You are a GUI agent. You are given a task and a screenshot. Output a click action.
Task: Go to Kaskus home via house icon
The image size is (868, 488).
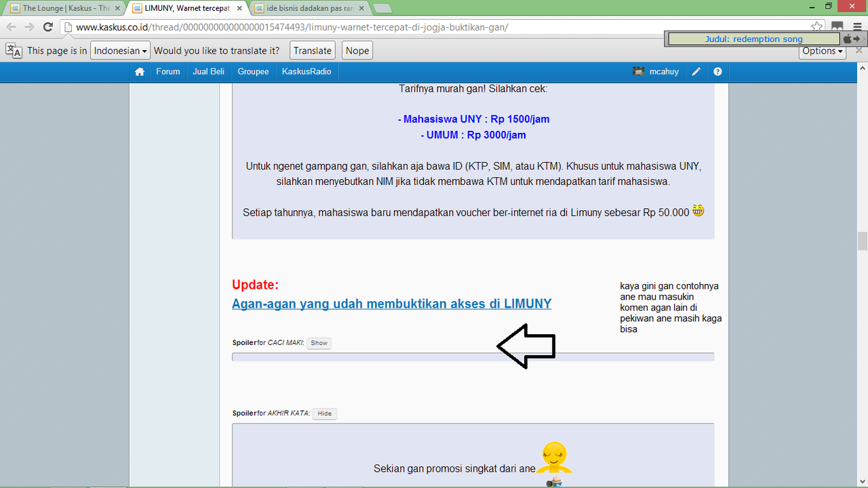[140, 71]
